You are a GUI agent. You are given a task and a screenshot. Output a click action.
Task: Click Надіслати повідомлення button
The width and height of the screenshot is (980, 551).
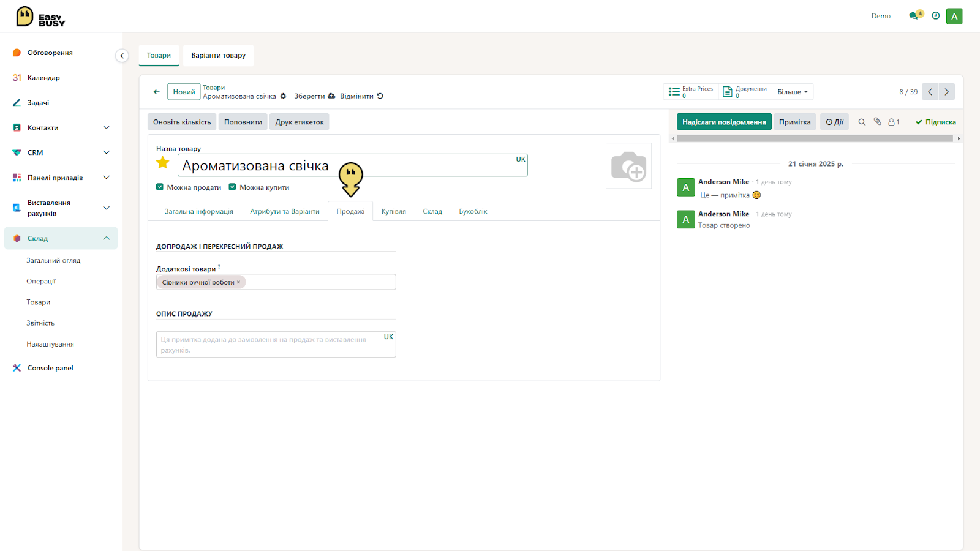[x=724, y=122]
